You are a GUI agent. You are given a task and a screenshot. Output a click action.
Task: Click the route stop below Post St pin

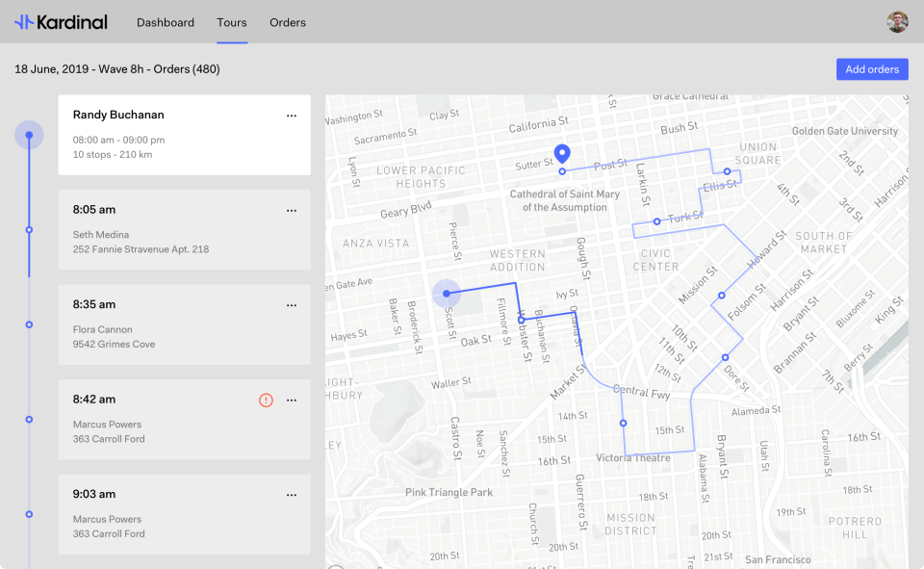(x=562, y=171)
